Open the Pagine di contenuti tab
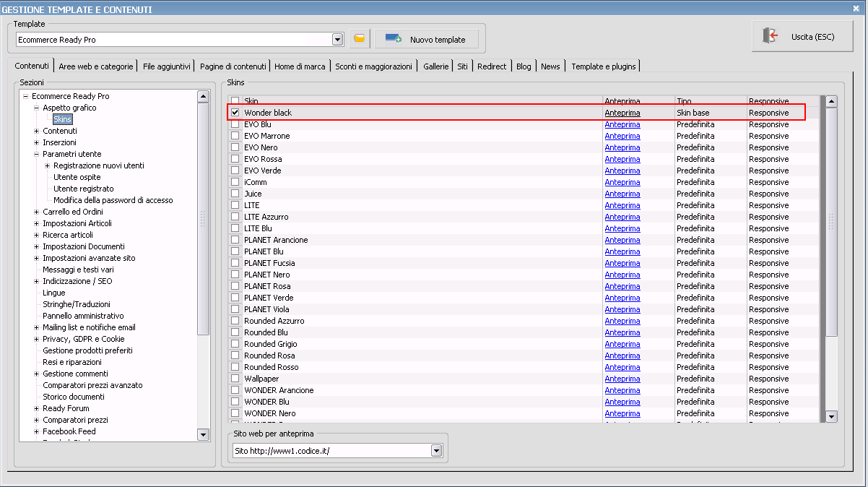 (233, 66)
